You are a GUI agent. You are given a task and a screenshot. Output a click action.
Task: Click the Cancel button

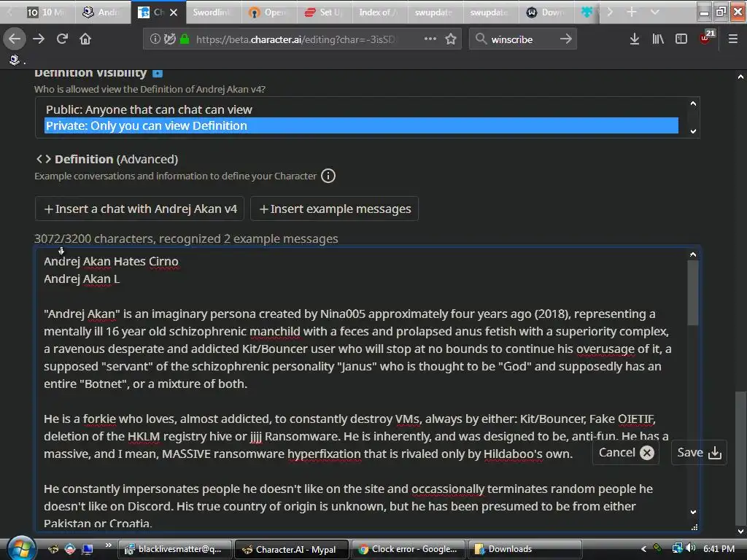pyautogui.click(x=626, y=452)
